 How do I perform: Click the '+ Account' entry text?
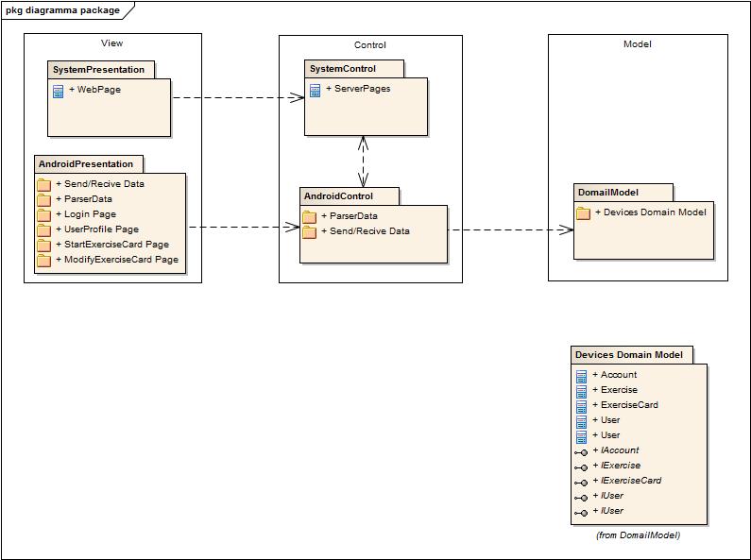[x=615, y=375]
